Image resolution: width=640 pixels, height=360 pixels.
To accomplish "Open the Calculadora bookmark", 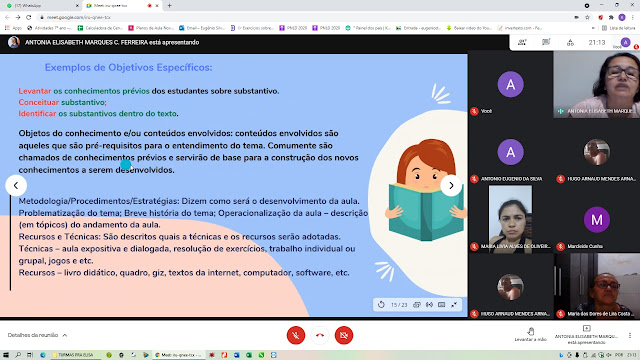I will pos(100,28).
